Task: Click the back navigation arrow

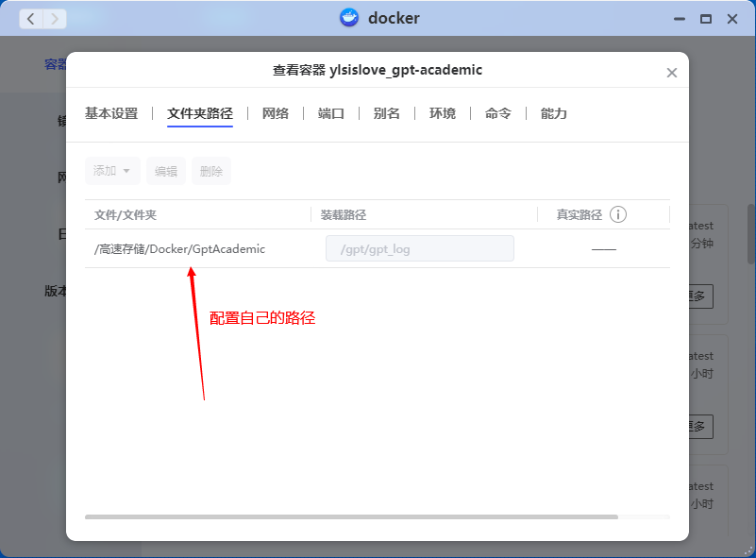Action: [x=31, y=18]
